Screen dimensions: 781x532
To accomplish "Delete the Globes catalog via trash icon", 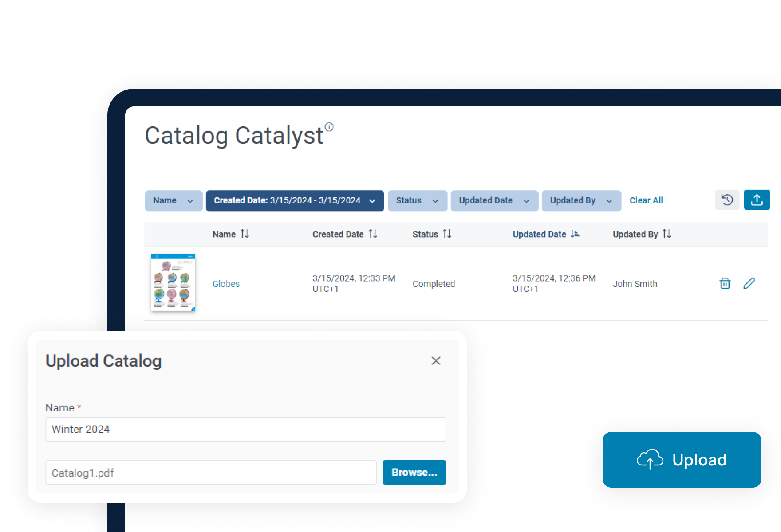I will (725, 283).
